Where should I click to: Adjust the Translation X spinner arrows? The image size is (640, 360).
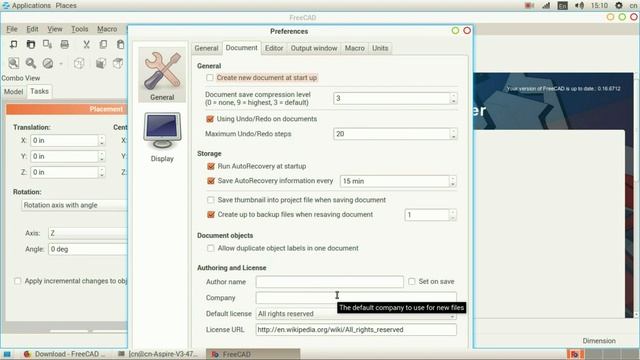pyautogui.click(x=102, y=140)
